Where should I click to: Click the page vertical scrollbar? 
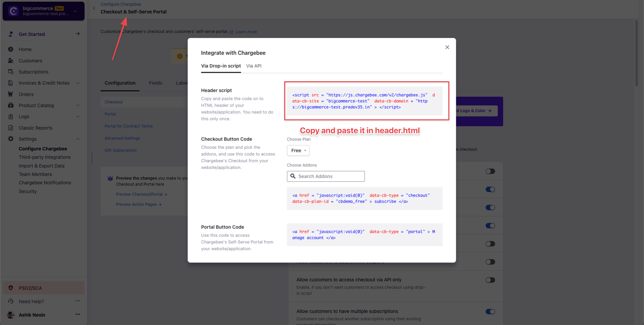636,54
